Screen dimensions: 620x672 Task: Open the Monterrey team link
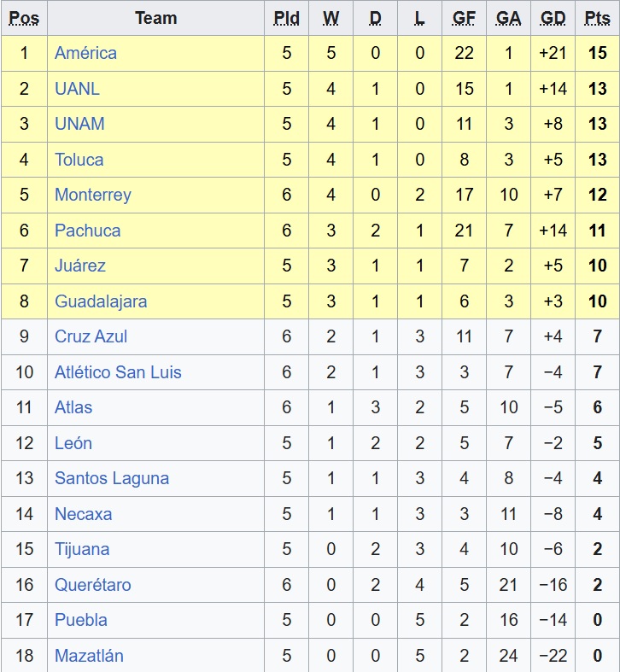(x=92, y=195)
